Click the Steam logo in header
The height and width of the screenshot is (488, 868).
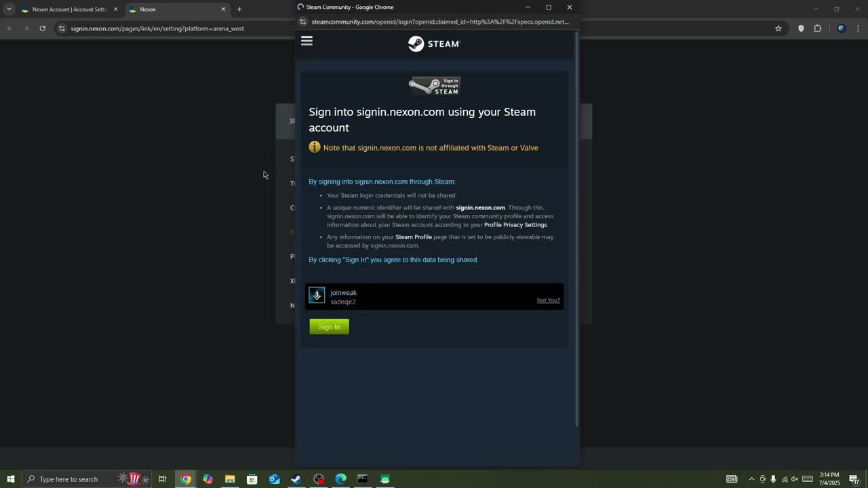click(434, 43)
